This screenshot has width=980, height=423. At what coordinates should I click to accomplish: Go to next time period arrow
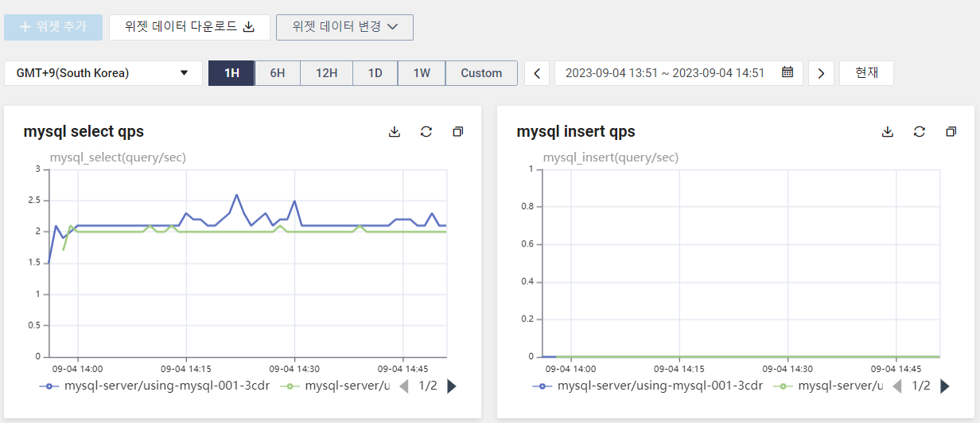(x=821, y=73)
